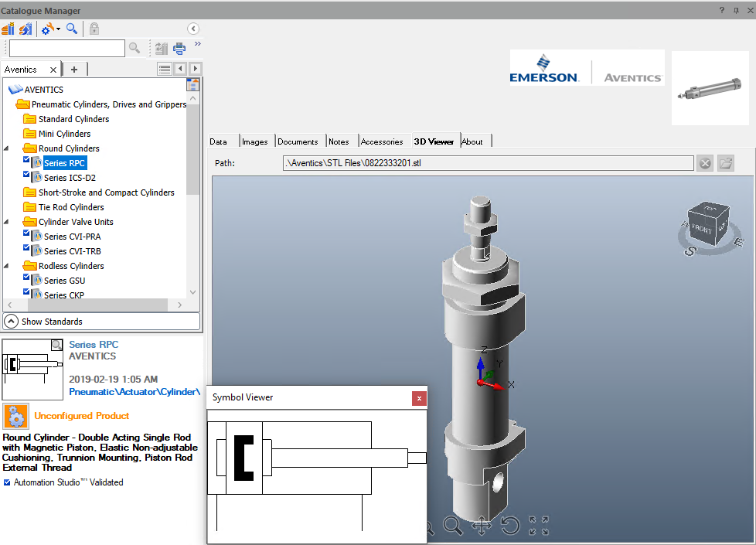Toggle the Series CVI-PRA checkbox
The image size is (756, 545).
pyautogui.click(x=27, y=234)
